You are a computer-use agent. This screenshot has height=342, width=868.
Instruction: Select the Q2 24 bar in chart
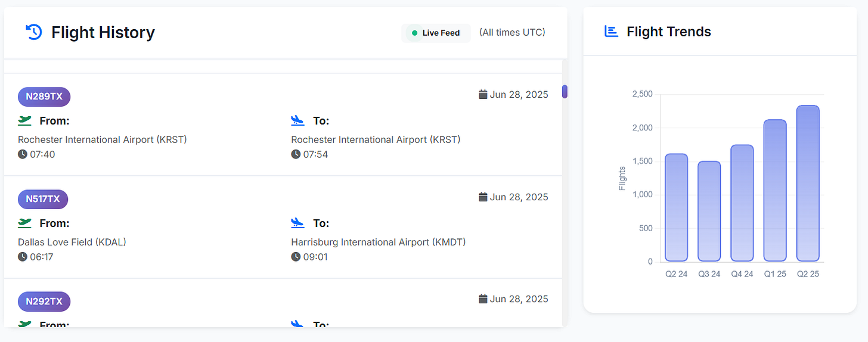(x=677, y=207)
